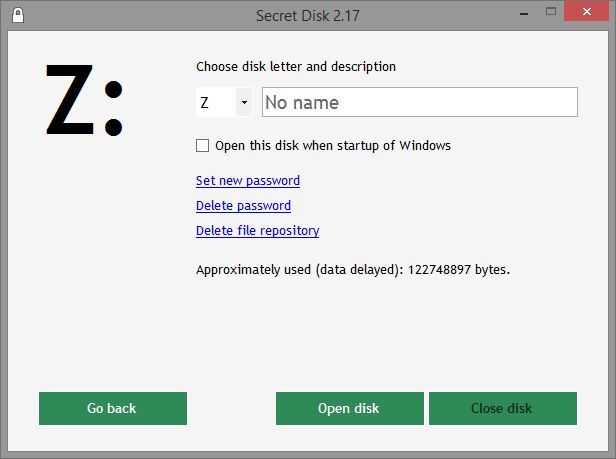The width and height of the screenshot is (616, 459).
Task: Click the large Z: drive letter graphic
Action: click(84, 100)
